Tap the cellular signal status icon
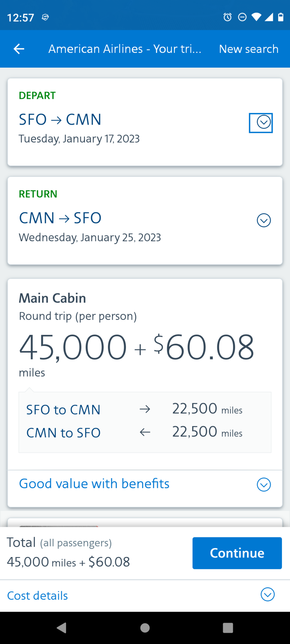This screenshot has width=290, height=644. point(269,17)
